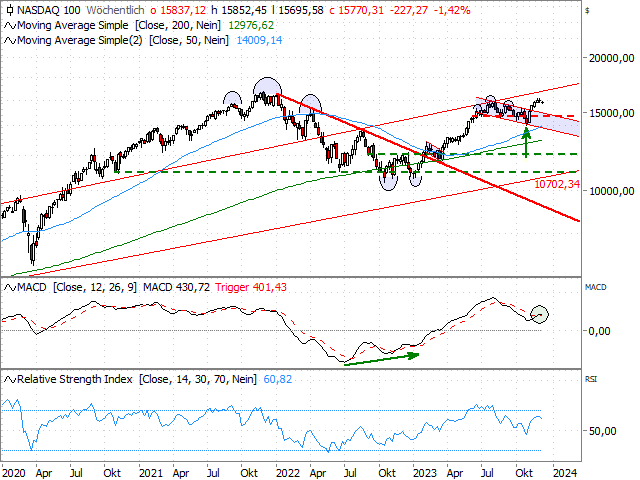Click the 20000,00 price axis label
640x480 pixels.
tap(611, 58)
